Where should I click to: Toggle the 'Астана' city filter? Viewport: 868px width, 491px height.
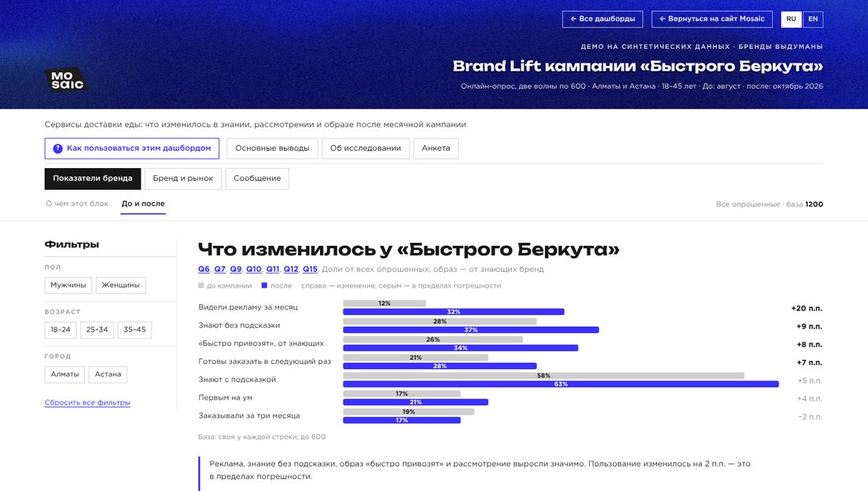click(108, 374)
